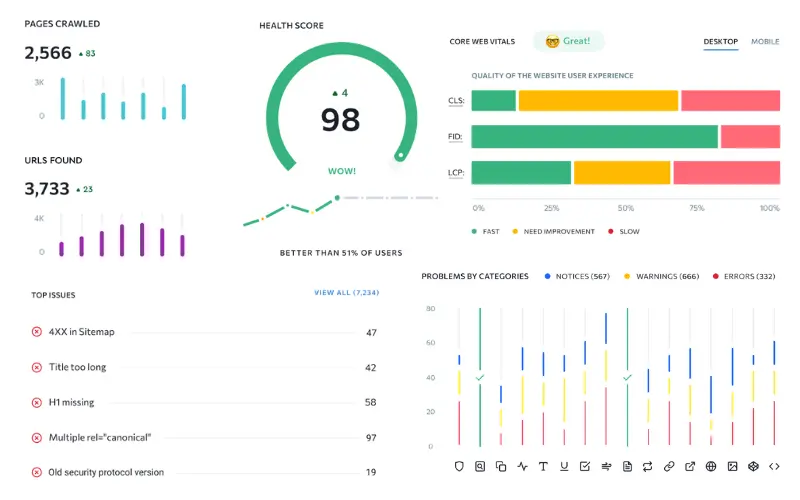Click the 2,566 pages crawled value
This screenshot has height=500, width=800.
pos(48,53)
